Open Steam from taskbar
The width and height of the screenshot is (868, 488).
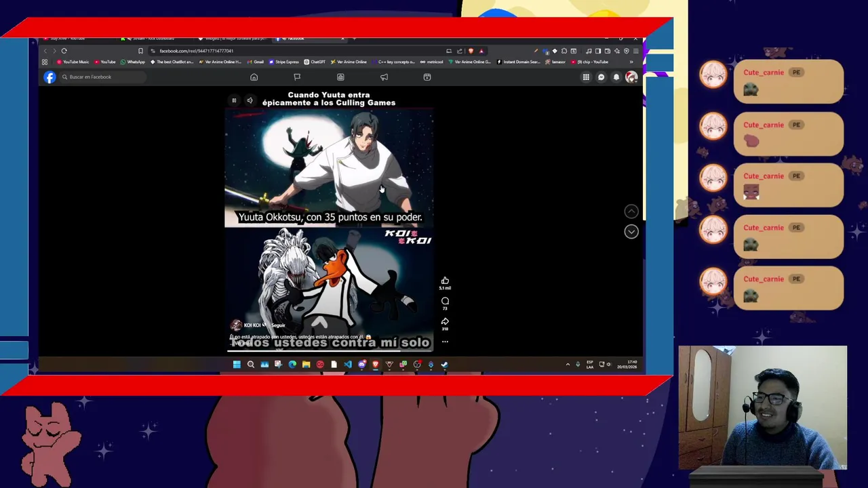tap(444, 365)
